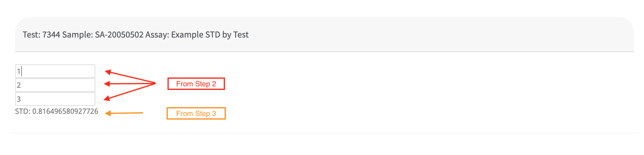Click the "STD:" label text
The height and width of the screenshot is (155, 644).
pos(23,111)
